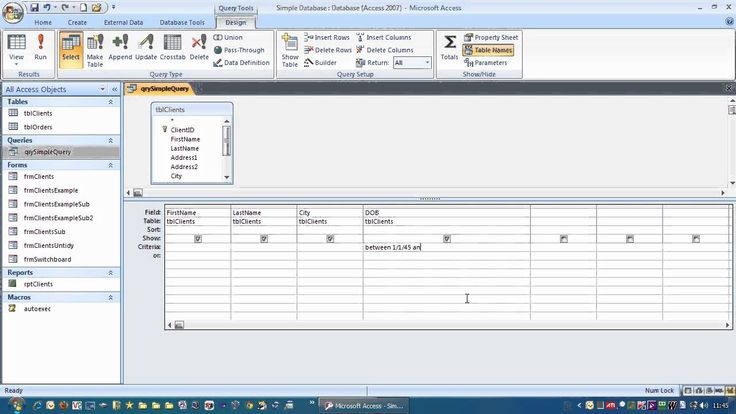Choose the Crosstab query type
The image size is (736, 414).
(x=172, y=47)
